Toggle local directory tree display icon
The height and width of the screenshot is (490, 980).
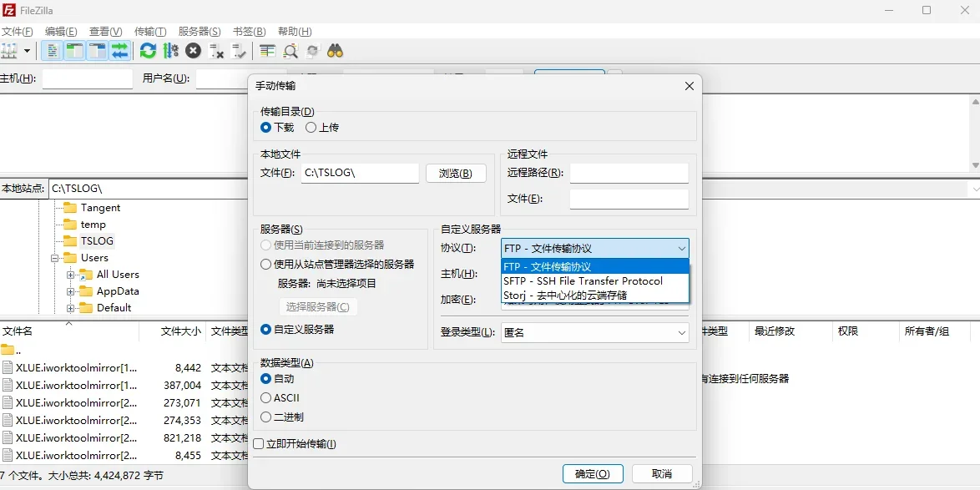[75, 51]
